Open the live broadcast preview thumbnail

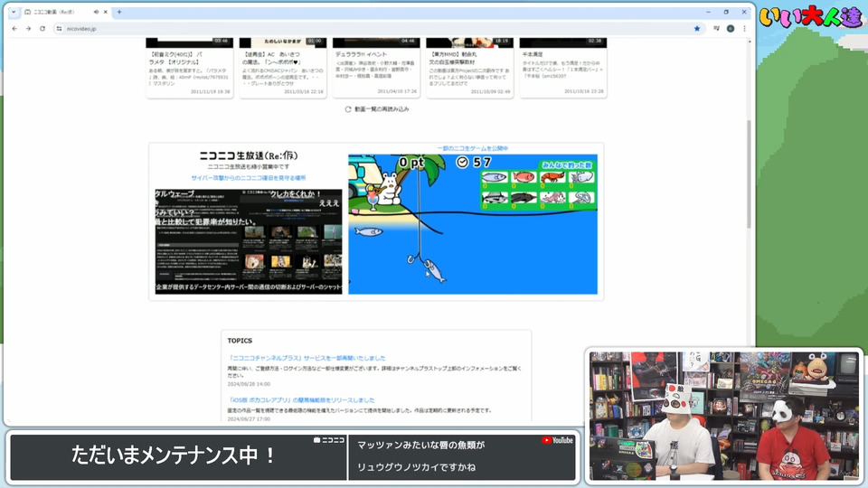pos(249,241)
